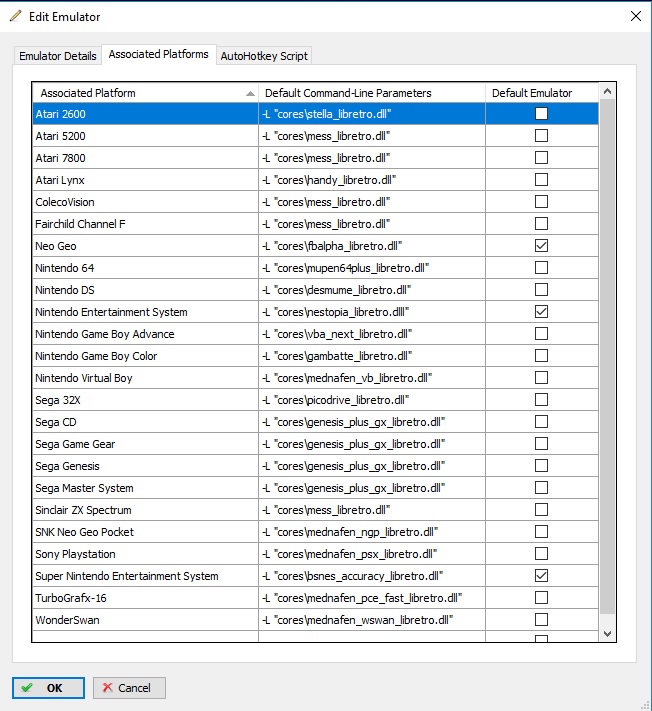Enable Default Emulator for Nintendo DS

click(x=541, y=290)
